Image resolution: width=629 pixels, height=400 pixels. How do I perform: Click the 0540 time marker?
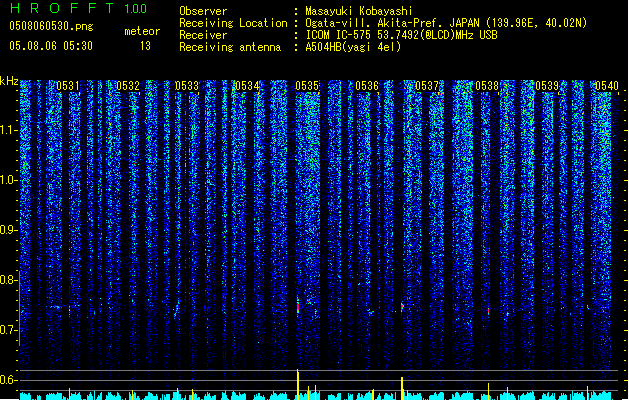(607, 86)
